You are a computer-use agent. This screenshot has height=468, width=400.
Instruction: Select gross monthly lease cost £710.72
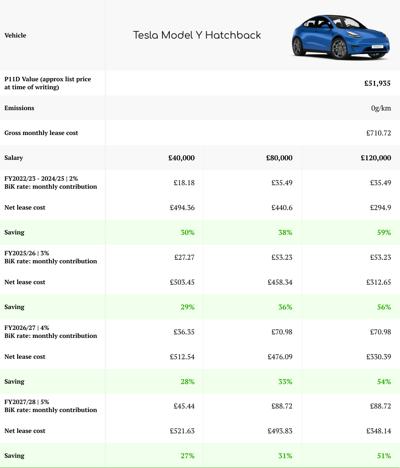click(379, 133)
